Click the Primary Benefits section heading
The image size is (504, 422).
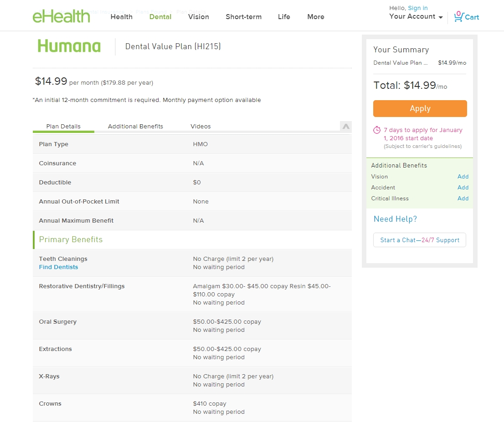(x=71, y=239)
